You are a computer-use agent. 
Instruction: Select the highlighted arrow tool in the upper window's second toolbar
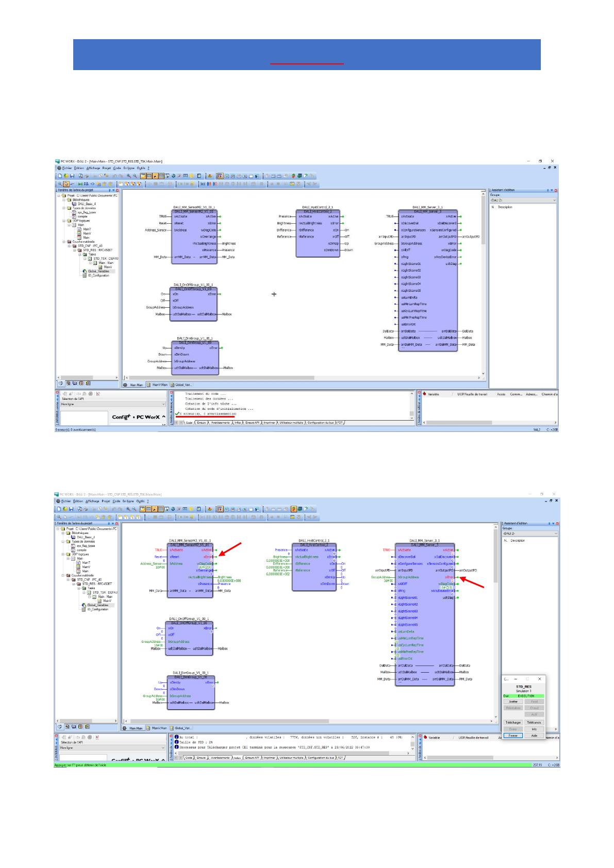pyautogui.click(x=67, y=183)
